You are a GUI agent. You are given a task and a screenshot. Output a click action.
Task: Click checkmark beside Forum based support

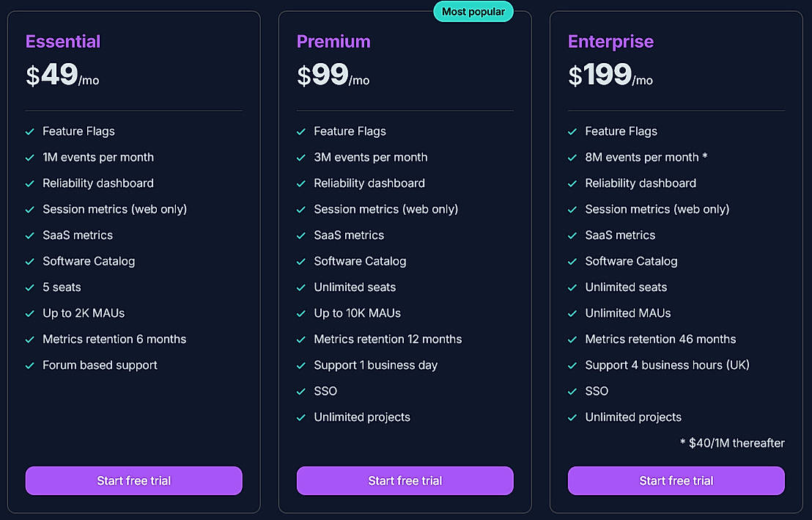point(30,365)
